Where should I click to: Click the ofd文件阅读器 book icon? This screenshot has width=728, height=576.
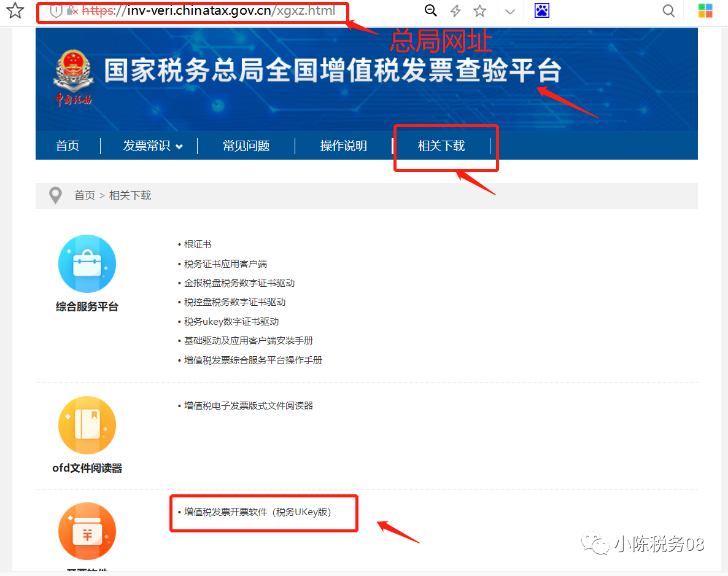87,425
